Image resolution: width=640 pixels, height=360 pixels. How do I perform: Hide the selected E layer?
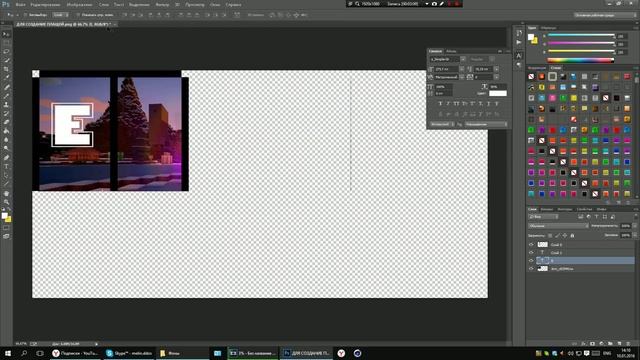531,260
